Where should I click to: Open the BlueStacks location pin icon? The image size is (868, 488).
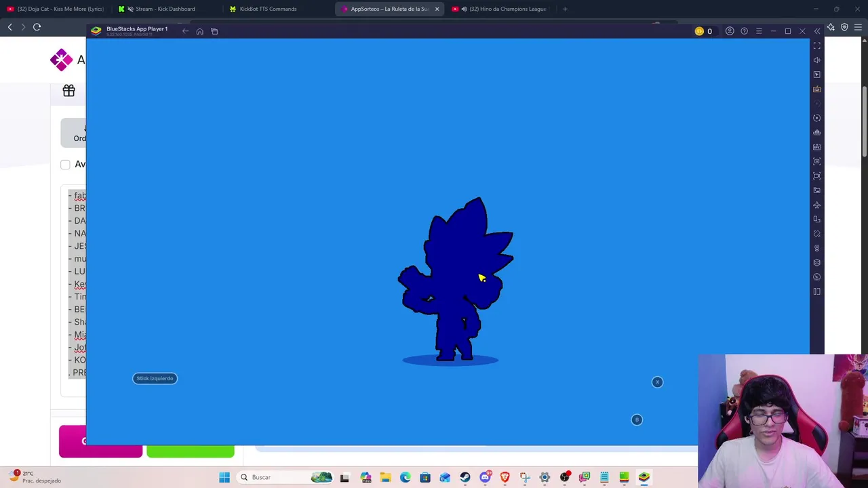point(816,248)
